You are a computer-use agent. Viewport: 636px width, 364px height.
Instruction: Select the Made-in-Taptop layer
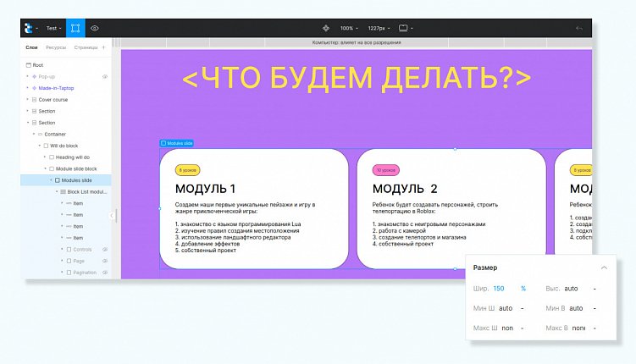(56, 88)
